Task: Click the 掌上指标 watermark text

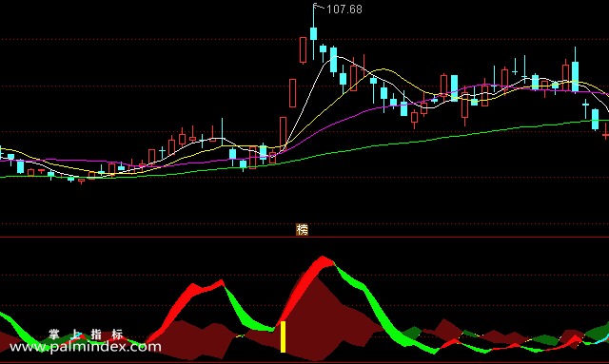Action: pos(86,335)
